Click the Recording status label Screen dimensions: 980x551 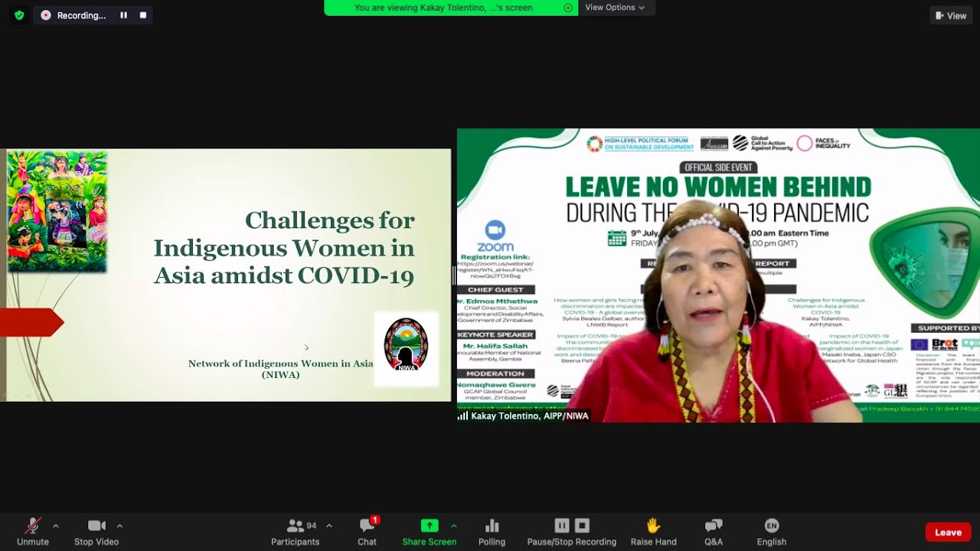[x=81, y=15]
